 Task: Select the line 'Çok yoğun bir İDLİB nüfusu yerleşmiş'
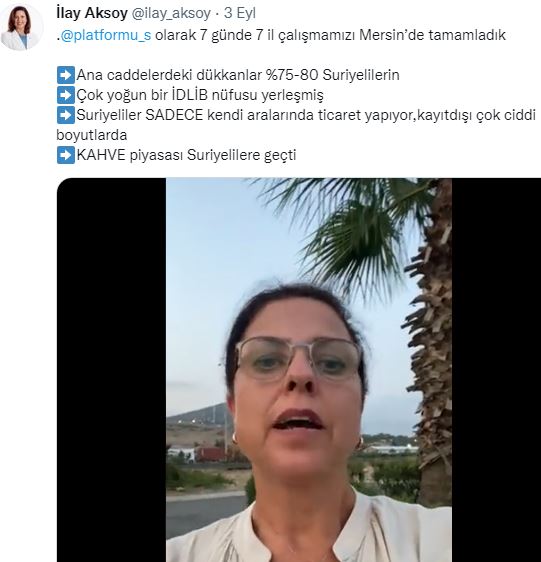click(200, 95)
